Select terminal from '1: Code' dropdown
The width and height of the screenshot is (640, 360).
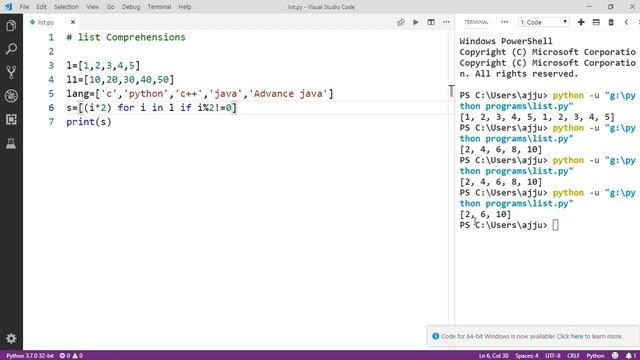coord(543,22)
